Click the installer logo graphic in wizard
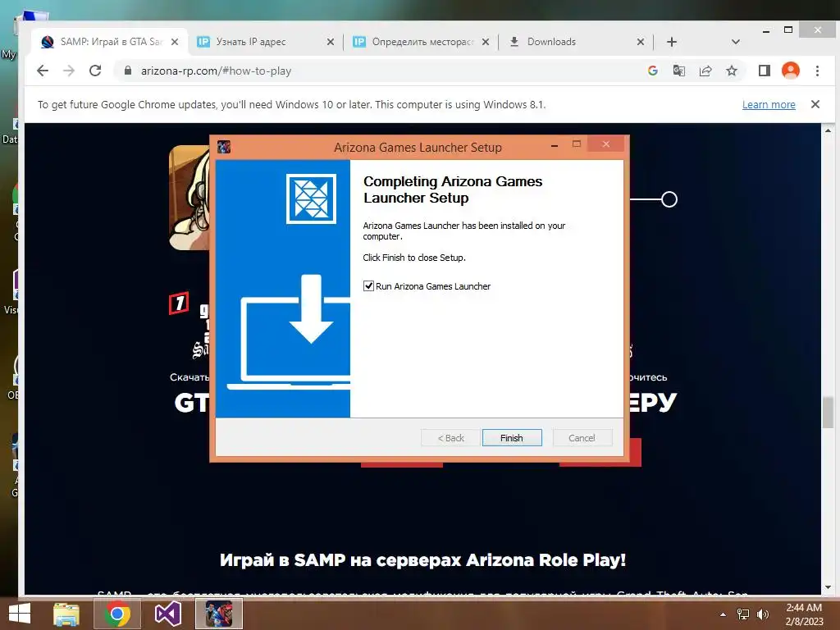The image size is (840, 630). [x=311, y=199]
